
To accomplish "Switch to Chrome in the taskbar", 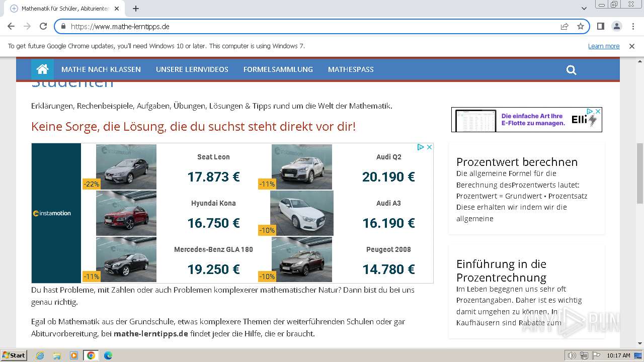I will (91, 355).
